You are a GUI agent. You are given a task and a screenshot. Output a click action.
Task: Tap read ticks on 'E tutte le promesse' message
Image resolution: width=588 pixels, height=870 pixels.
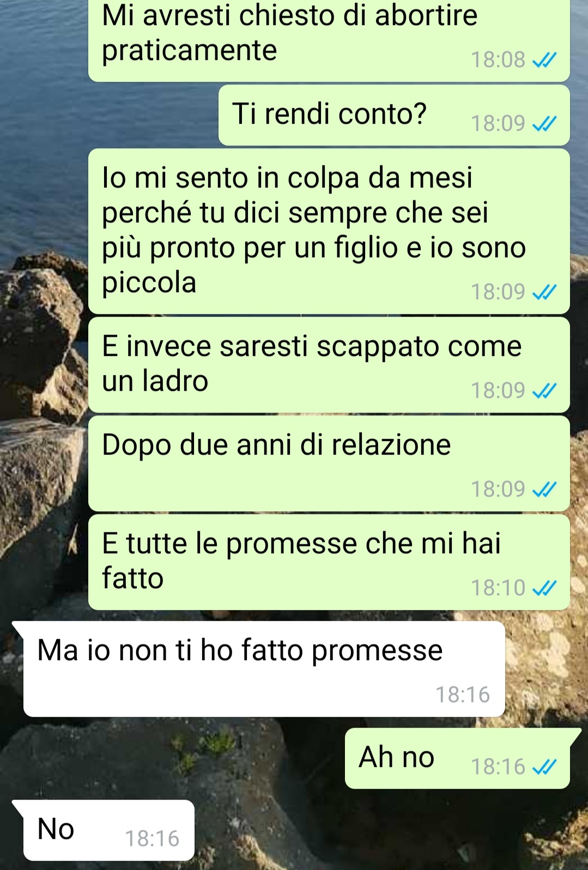[544, 588]
